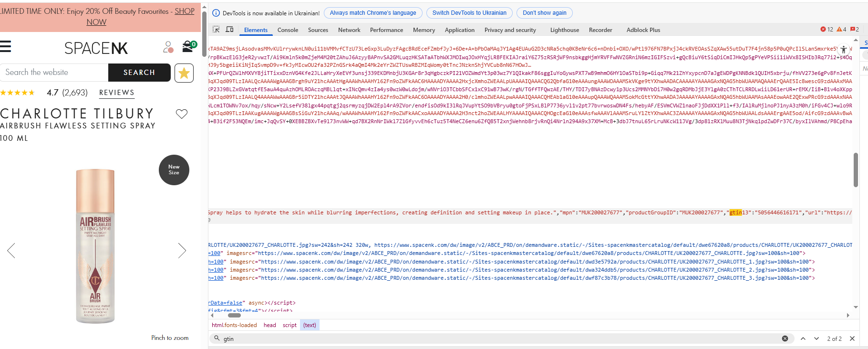
Task: Click Don't show again button
Action: click(x=545, y=13)
